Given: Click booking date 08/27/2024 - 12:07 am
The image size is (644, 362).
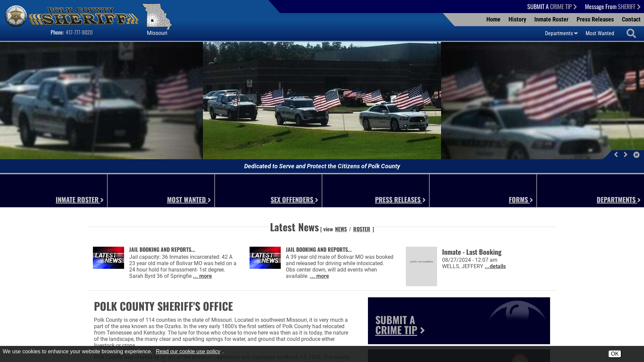Looking at the screenshot, I should point(470,260).
